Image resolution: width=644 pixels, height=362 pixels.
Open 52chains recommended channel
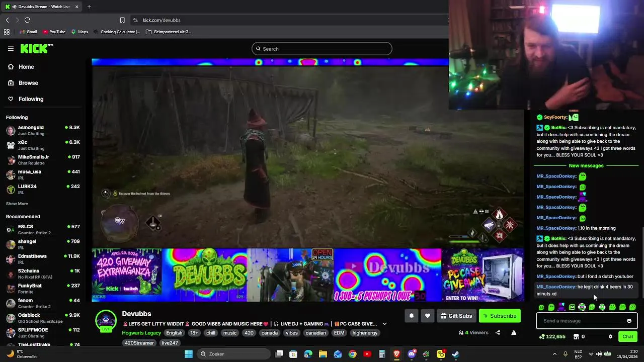43,274
